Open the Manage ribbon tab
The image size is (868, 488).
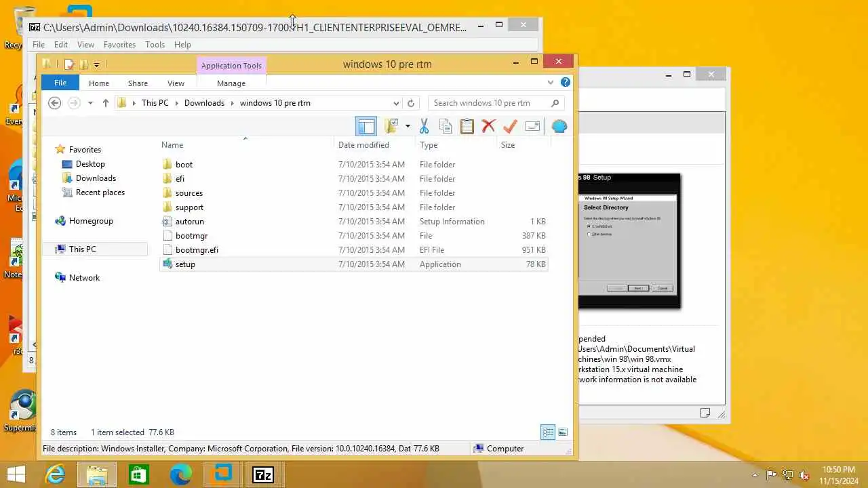231,83
